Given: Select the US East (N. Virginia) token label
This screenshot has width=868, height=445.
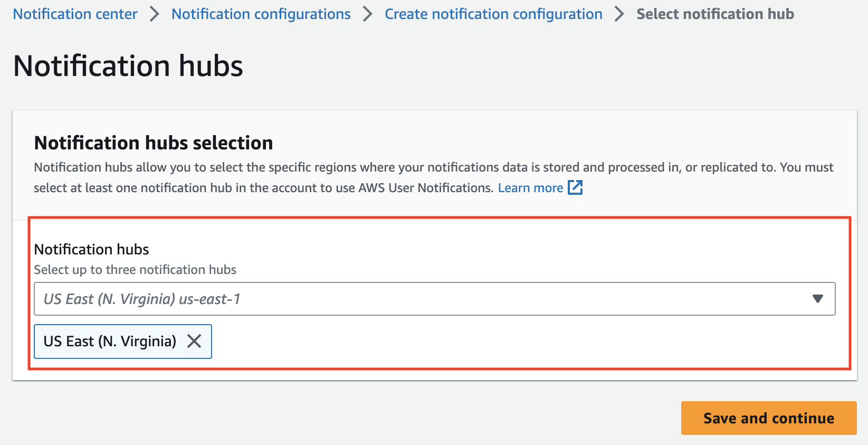Looking at the screenshot, I should point(110,342).
